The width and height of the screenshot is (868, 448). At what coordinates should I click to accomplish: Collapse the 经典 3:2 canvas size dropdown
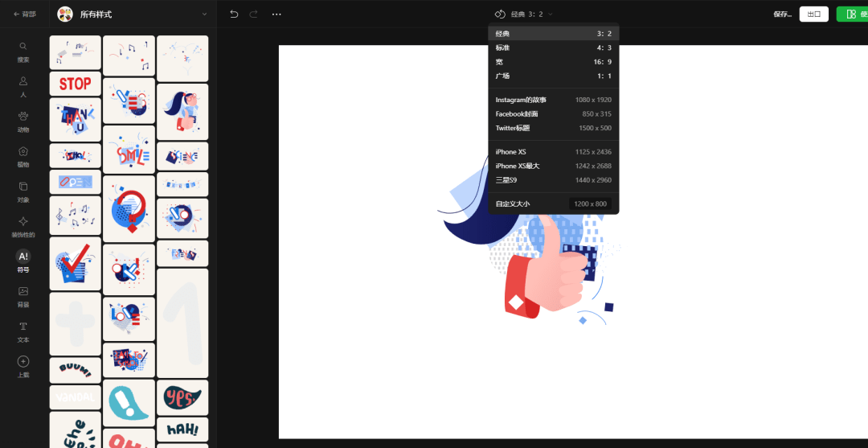click(x=524, y=14)
